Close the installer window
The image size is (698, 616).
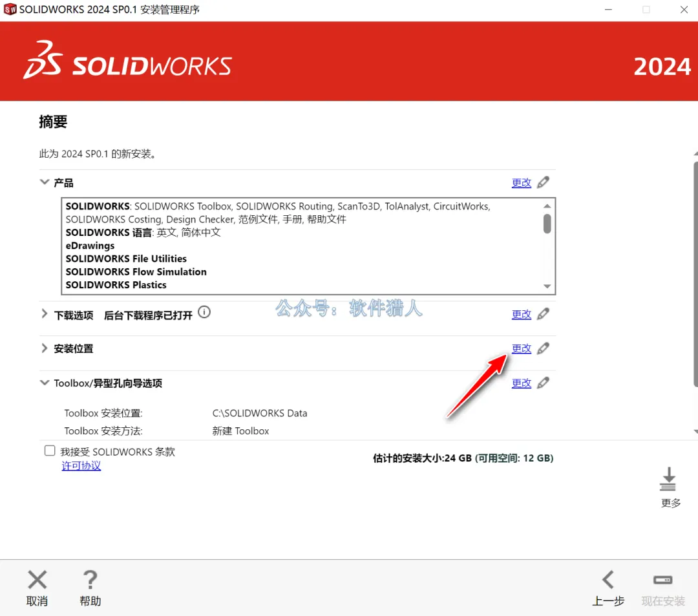684,9
